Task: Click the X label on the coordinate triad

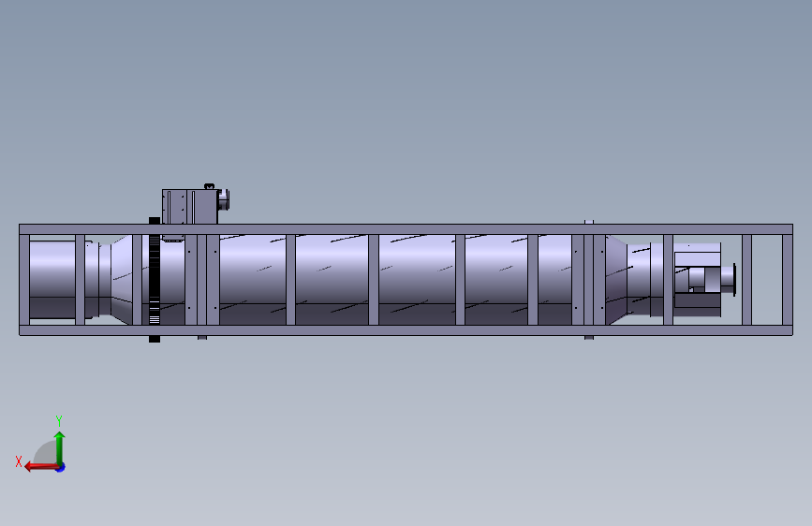Action: (x=19, y=461)
